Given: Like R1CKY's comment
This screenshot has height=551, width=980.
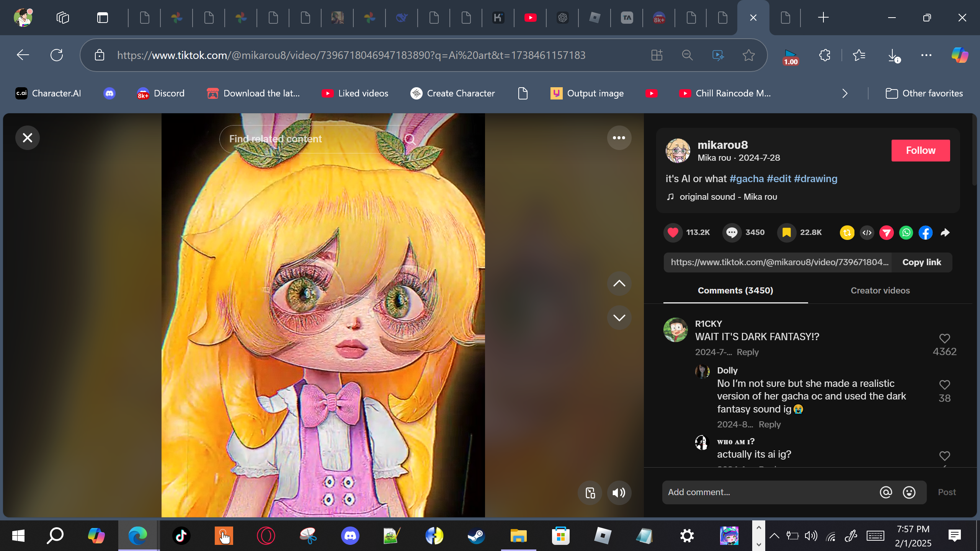Looking at the screenshot, I should [944, 339].
